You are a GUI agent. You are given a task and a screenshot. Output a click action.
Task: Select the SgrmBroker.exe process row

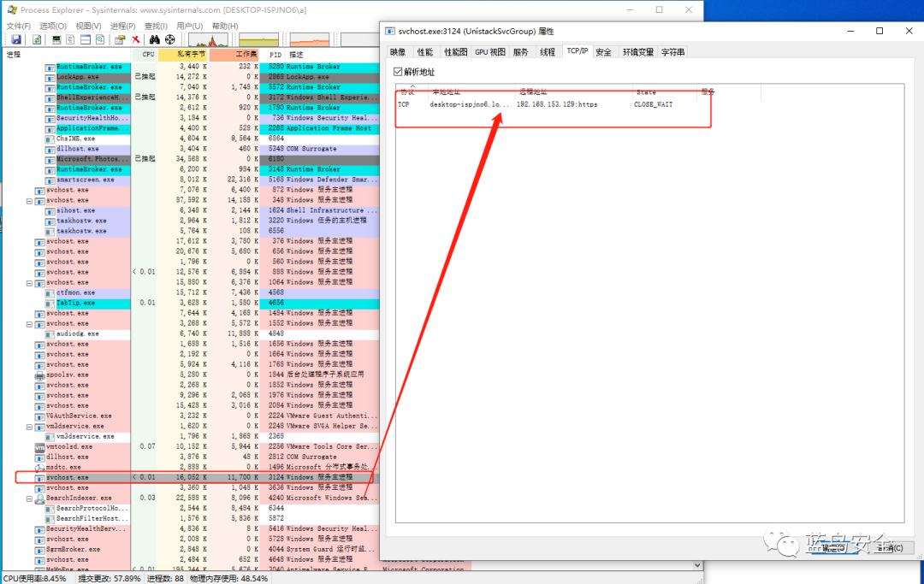(x=191, y=549)
